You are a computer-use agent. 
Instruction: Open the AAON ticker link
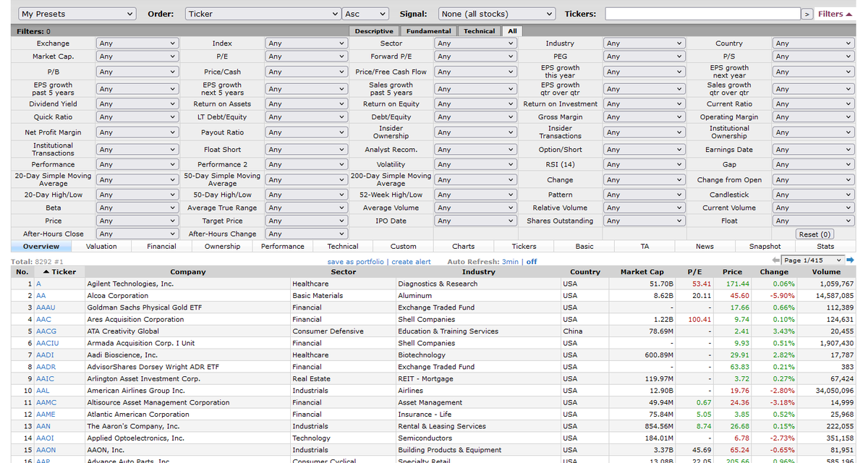[x=45, y=450]
